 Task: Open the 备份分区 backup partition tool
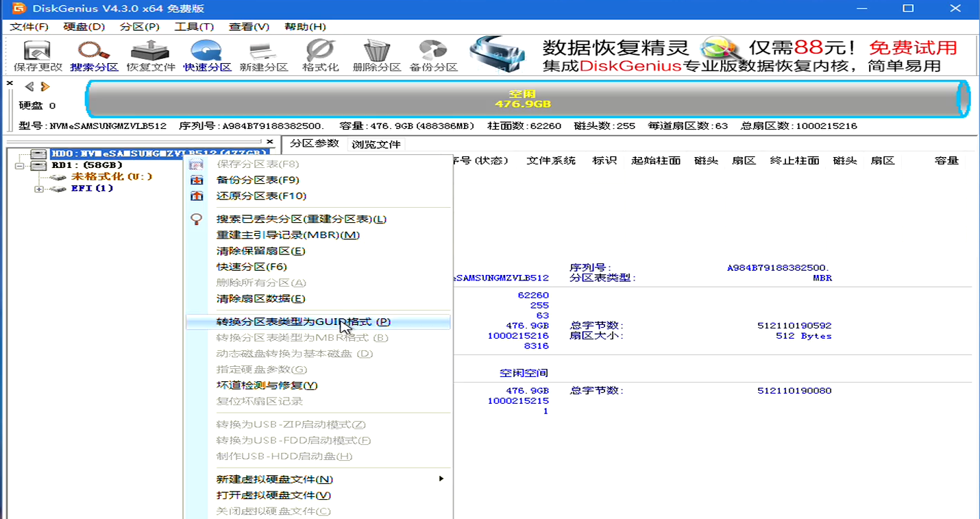[x=433, y=56]
